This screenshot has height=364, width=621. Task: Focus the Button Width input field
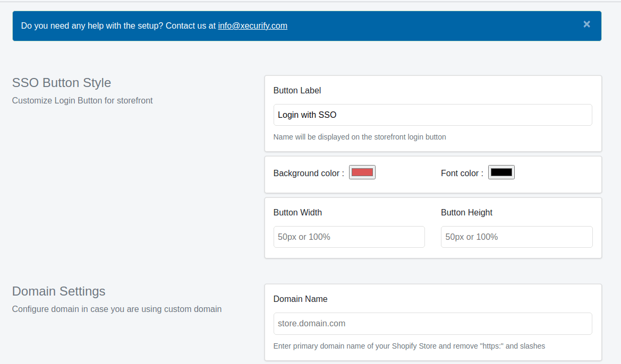(349, 237)
